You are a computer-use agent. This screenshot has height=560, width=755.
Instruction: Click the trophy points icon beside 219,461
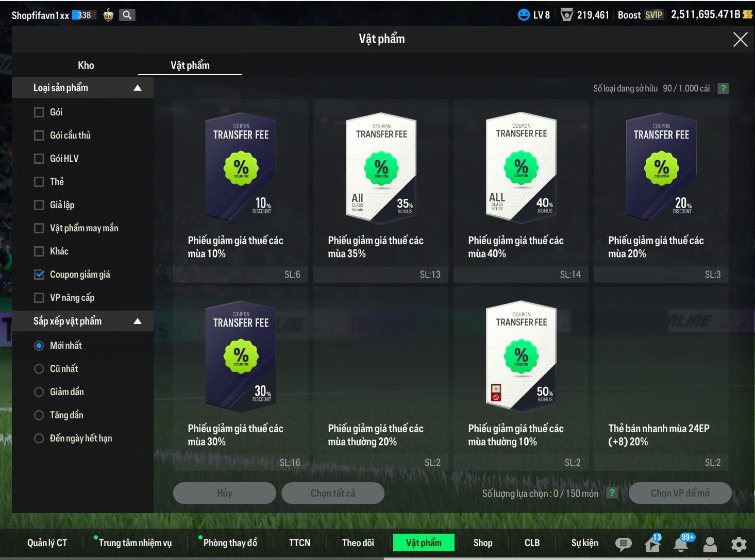(566, 15)
